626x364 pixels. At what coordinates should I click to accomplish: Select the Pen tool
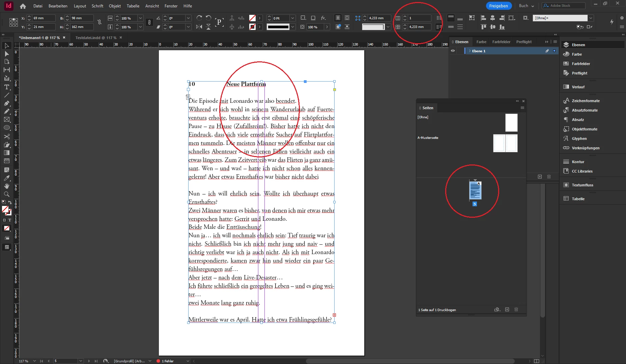[6, 103]
